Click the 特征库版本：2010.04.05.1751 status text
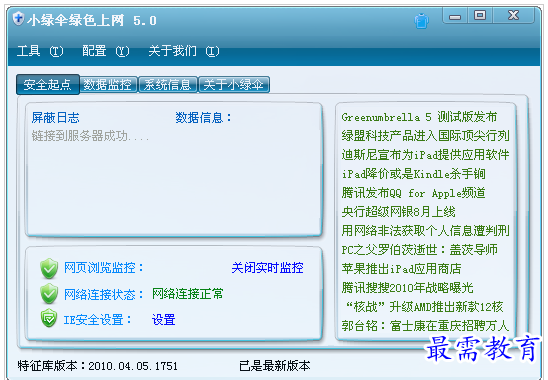 point(98,366)
